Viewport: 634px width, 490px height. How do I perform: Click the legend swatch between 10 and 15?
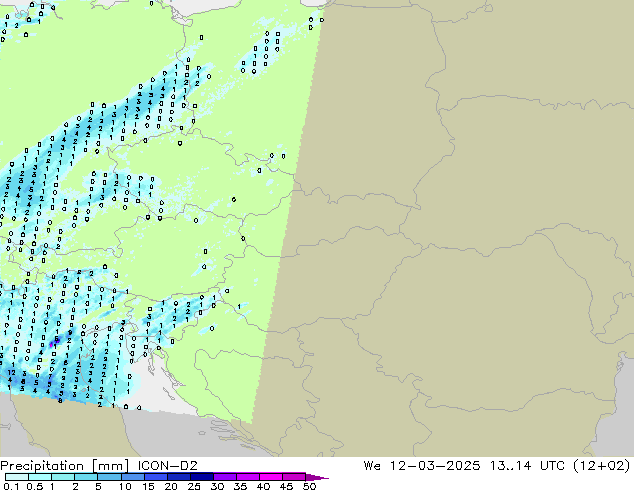click(133, 477)
